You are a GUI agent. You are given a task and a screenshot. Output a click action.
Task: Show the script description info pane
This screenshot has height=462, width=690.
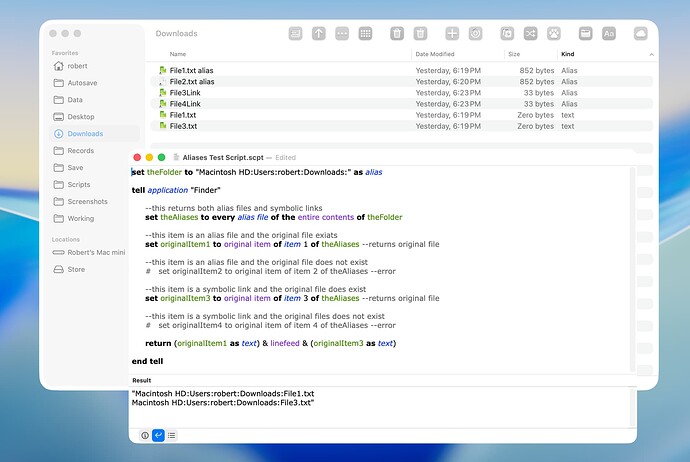coord(145,436)
